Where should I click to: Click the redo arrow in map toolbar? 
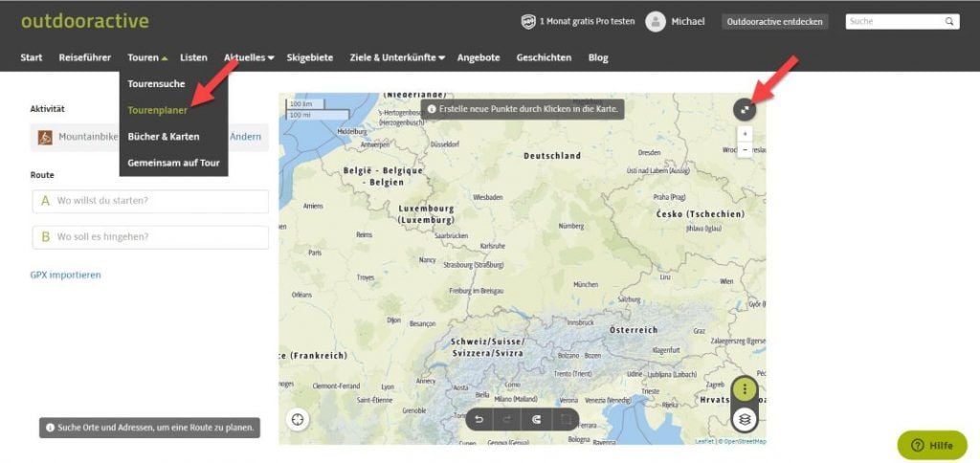click(x=507, y=419)
